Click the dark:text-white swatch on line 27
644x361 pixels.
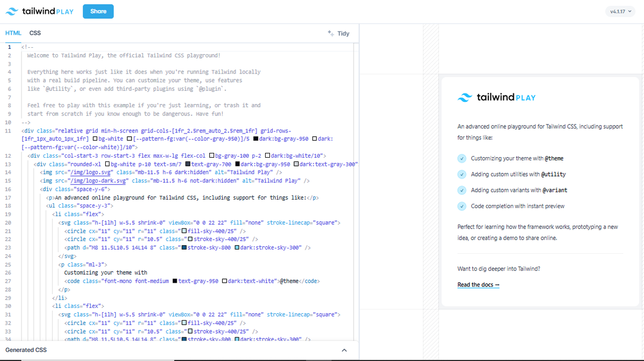pyautogui.click(x=224, y=281)
